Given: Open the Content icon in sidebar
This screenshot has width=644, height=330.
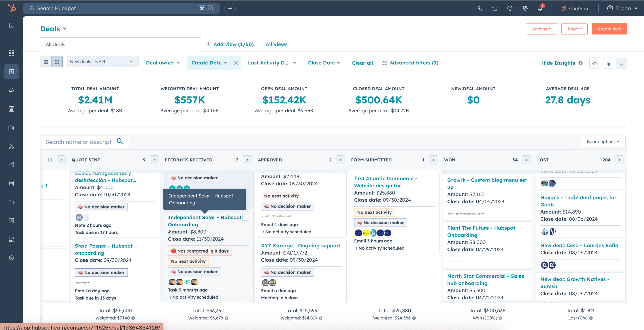Looking at the screenshot, I should tap(11, 109).
